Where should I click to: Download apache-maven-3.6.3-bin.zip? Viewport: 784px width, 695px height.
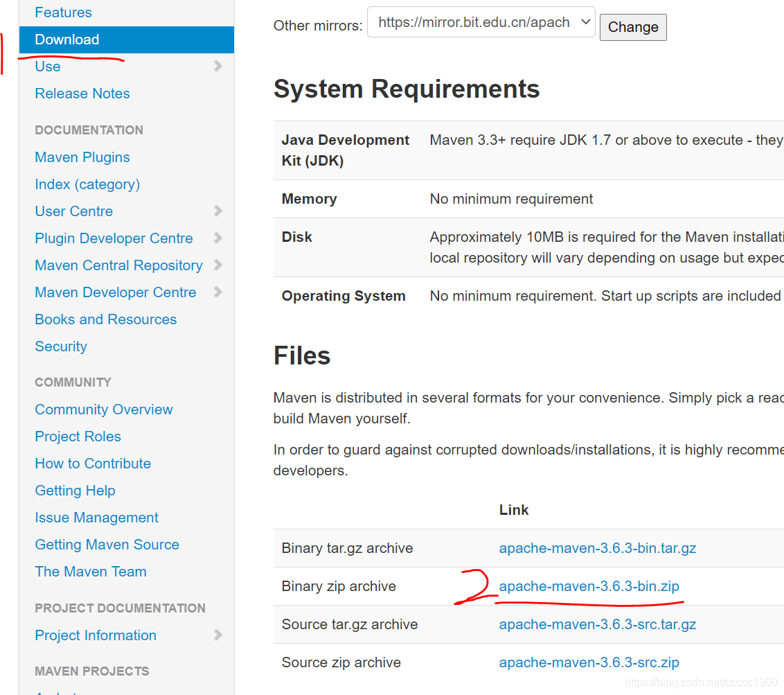(x=589, y=586)
